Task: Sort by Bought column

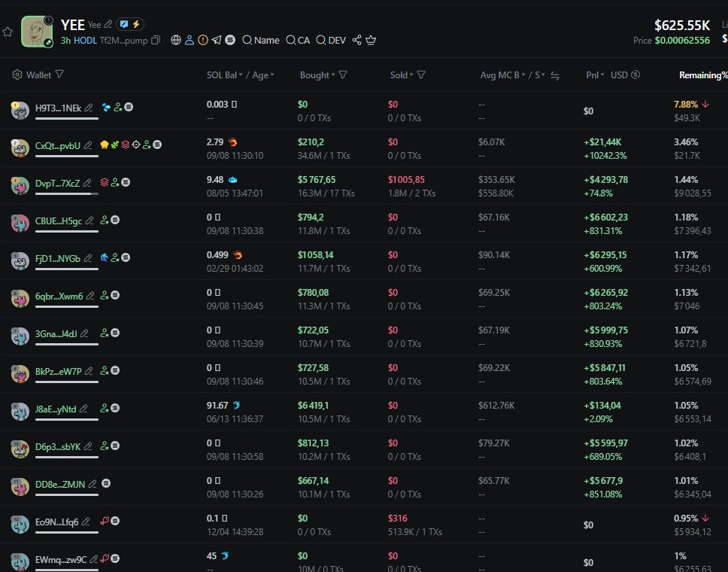Action: 317,75
